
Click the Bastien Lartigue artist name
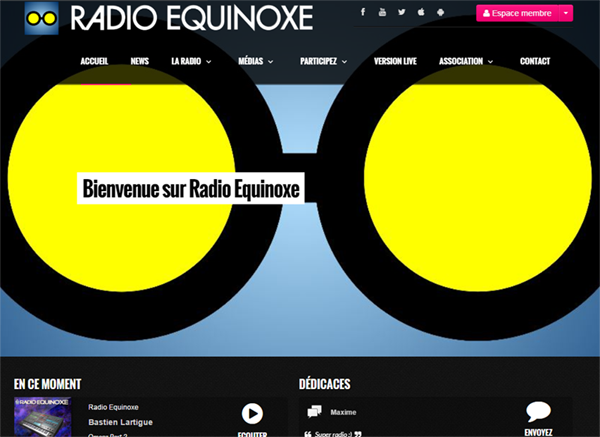[121, 422]
